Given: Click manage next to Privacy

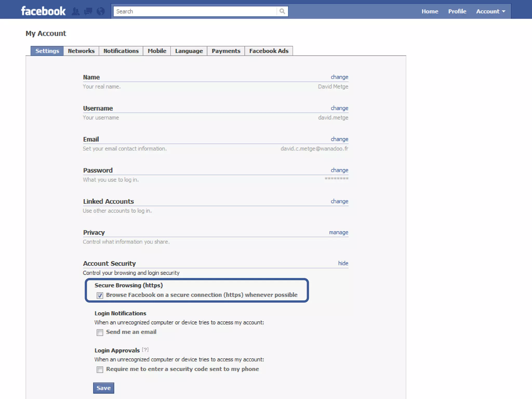Looking at the screenshot, I should coord(339,232).
